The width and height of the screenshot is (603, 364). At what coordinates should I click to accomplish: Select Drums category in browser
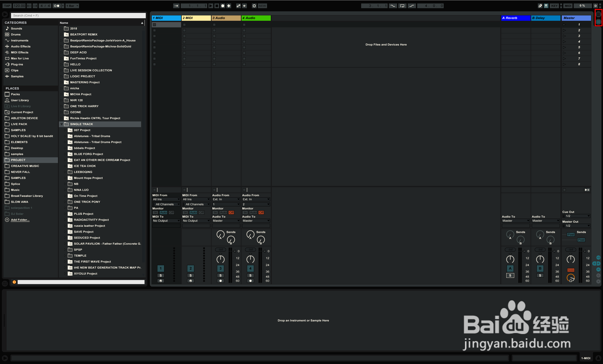16,34
